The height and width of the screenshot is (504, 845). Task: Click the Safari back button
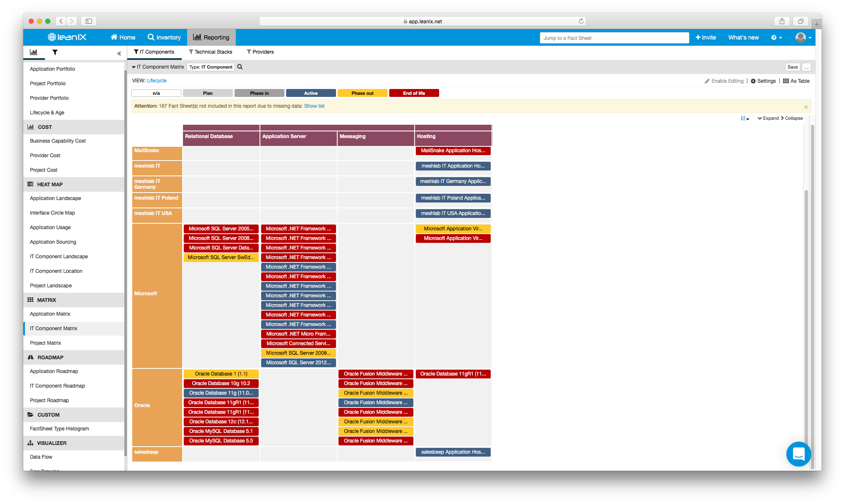(x=61, y=21)
